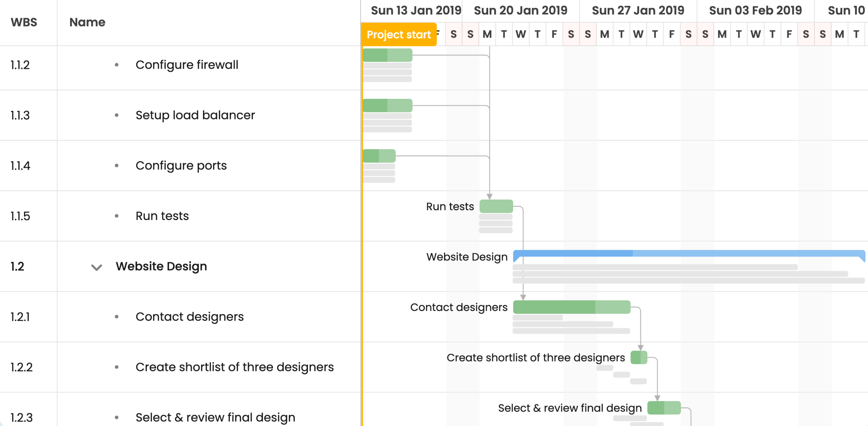Screen dimensions: 868x426
Task: Click the Contact designers green task bar
Action: pos(571,307)
